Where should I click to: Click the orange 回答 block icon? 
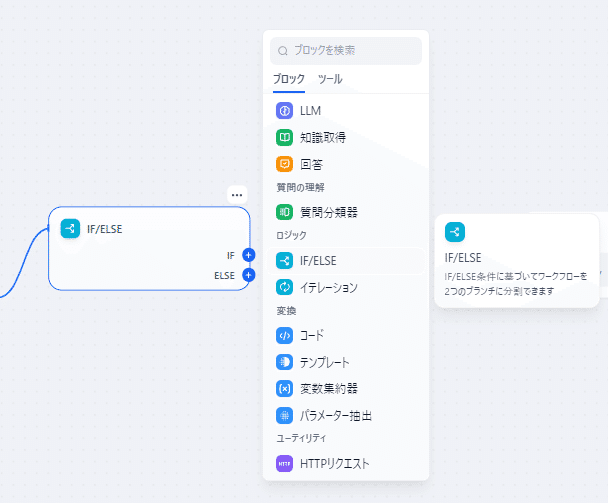pyautogui.click(x=284, y=164)
